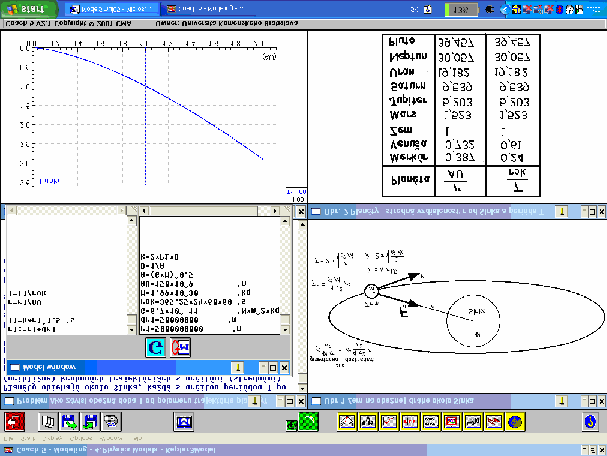The width and height of the screenshot is (607, 456).
Task: Click the down arrow of model editor right-pane scrollbar
Action: tap(285, 330)
